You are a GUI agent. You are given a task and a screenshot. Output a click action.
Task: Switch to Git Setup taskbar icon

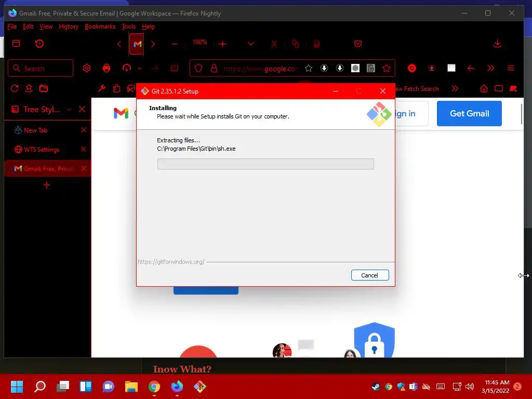[x=200, y=386]
